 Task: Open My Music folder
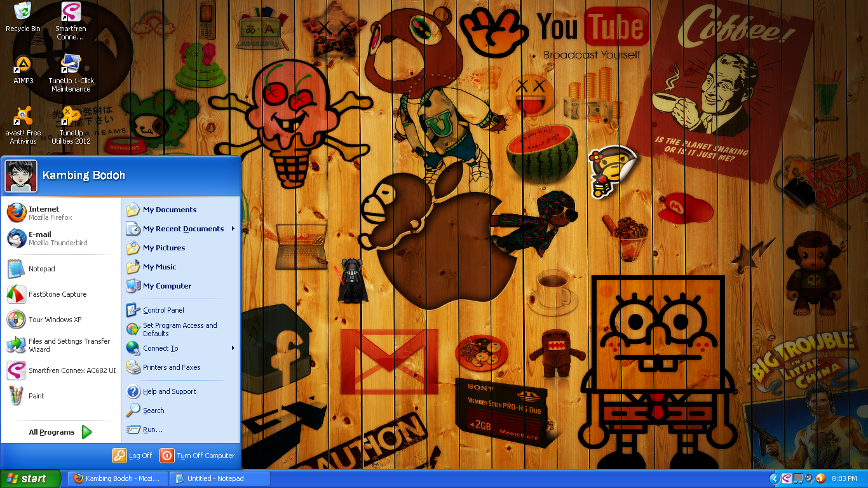180,267
